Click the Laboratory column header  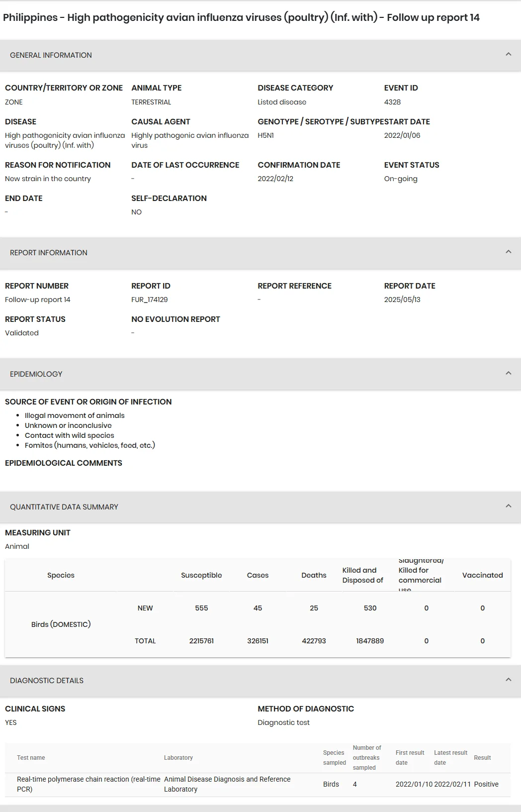pos(178,758)
